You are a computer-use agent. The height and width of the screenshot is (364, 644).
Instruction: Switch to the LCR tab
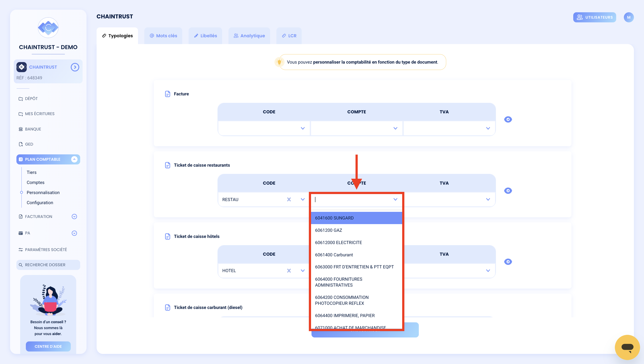coord(289,36)
